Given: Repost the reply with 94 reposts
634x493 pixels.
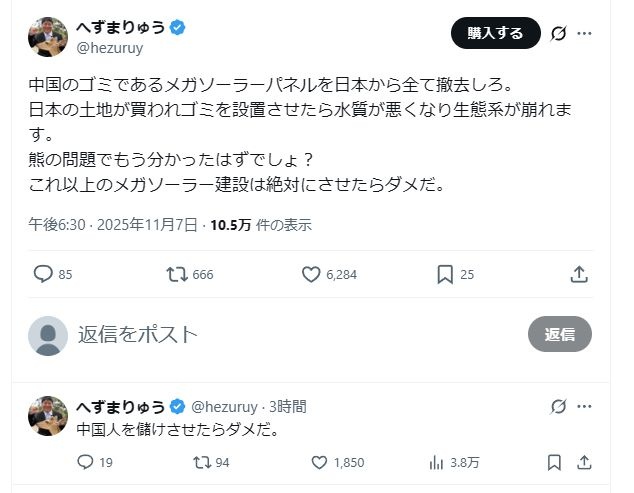Looking at the screenshot, I should click(201, 462).
